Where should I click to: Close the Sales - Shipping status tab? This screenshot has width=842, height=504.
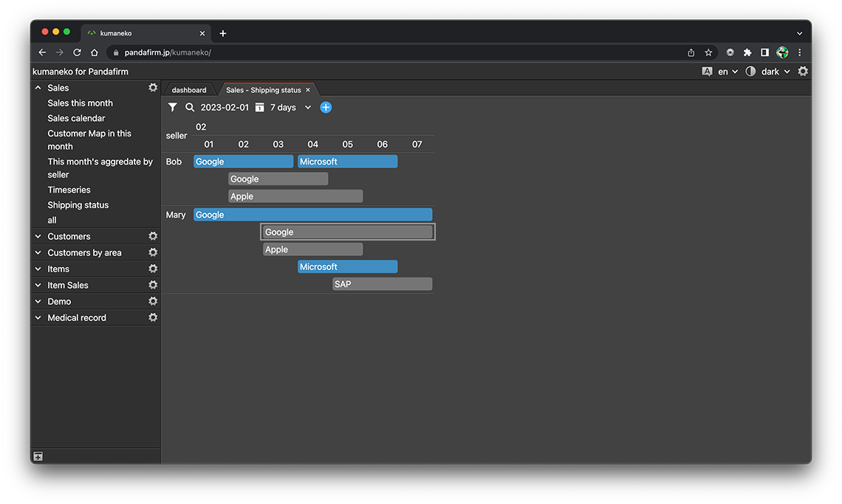click(308, 90)
